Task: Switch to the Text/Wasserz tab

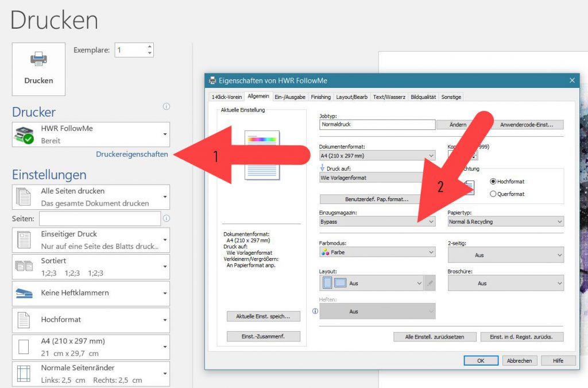Action: tap(389, 97)
